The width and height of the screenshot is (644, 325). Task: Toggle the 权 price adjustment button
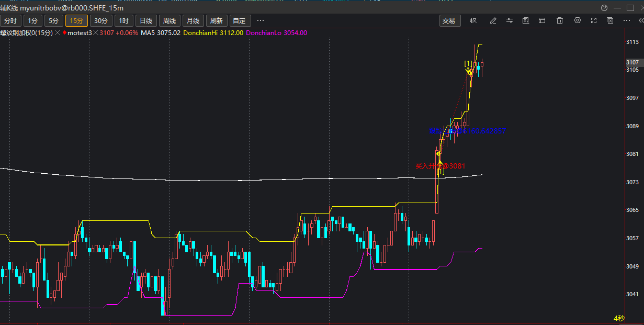[x=473, y=20]
